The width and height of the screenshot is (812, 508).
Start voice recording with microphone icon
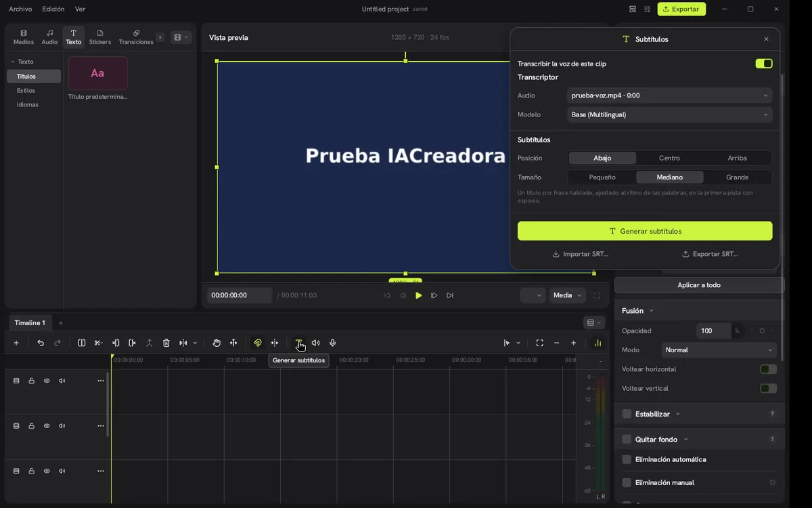coord(333,343)
